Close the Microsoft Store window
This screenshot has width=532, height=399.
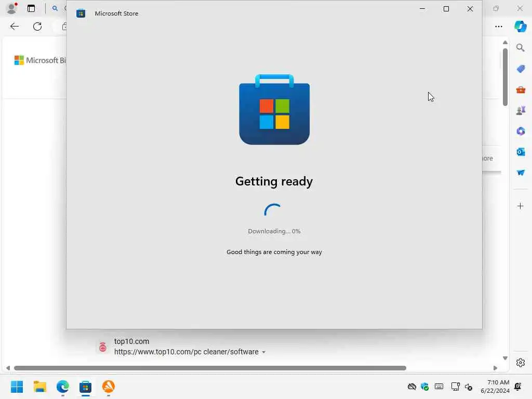click(470, 9)
